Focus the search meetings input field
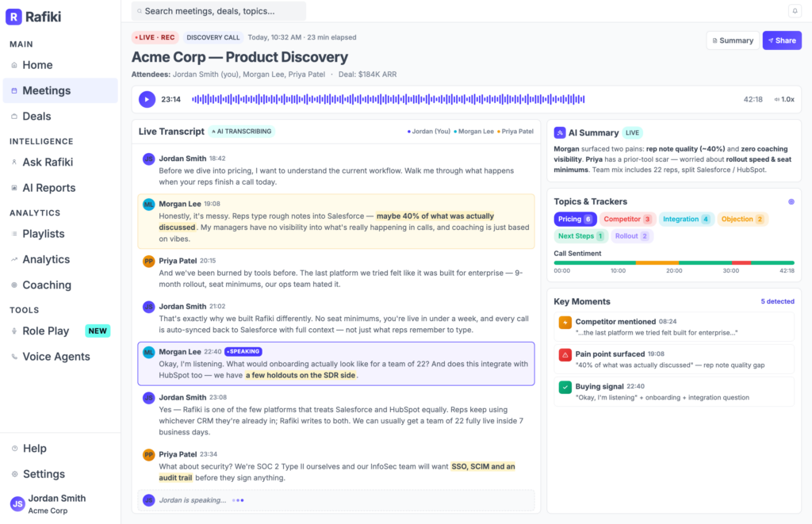The height and width of the screenshot is (524, 812). pos(219,11)
